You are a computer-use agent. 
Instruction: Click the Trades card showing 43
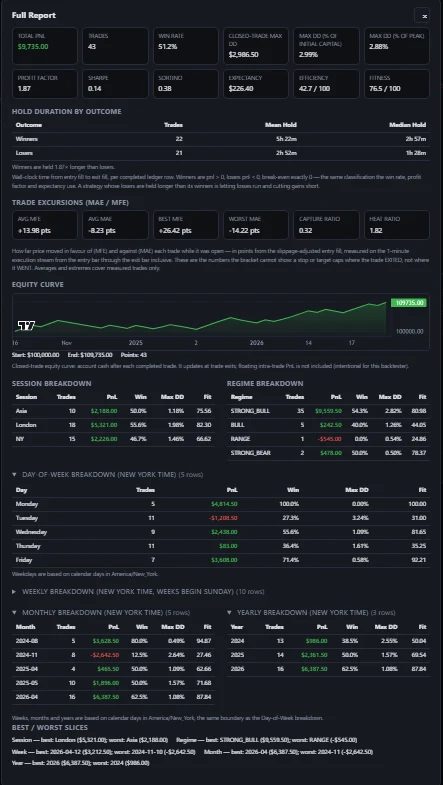click(x=115, y=46)
